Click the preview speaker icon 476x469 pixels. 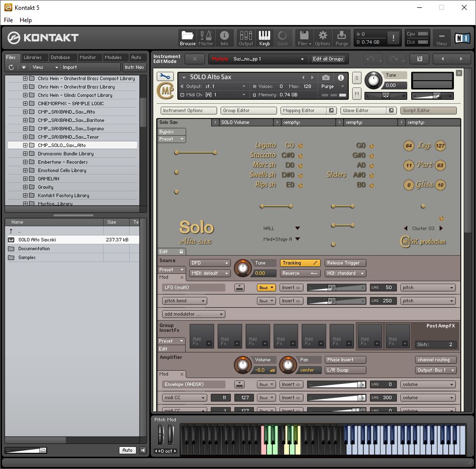[x=142, y=450]
